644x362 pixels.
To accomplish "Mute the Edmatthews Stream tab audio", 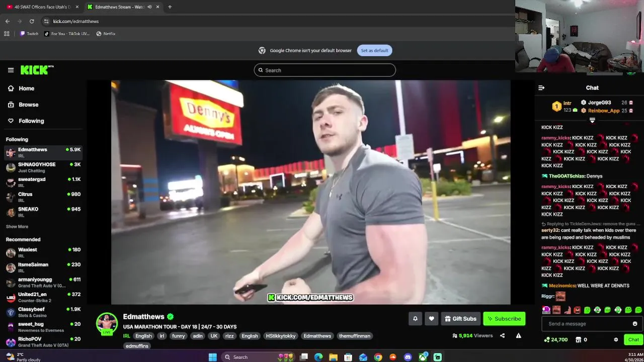I will (149, 7).
